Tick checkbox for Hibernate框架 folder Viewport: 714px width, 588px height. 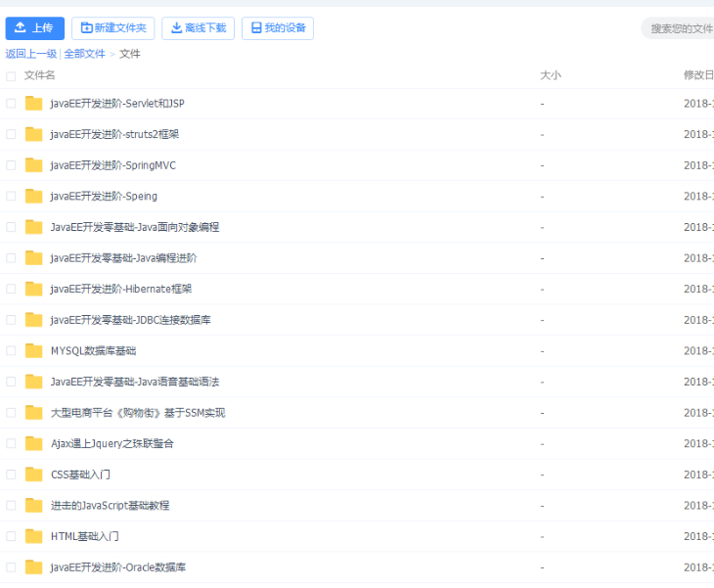click(x=11, y=290)
